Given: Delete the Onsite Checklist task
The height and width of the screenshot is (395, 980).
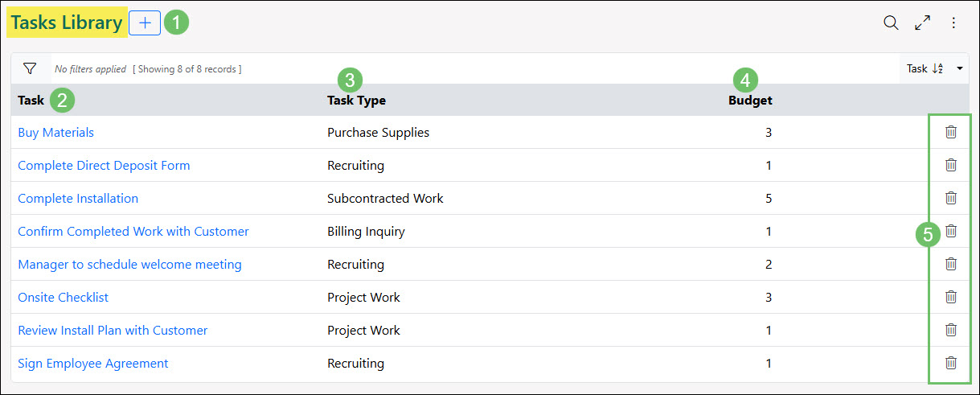Looking at the screenshot, I should point(951,297).
